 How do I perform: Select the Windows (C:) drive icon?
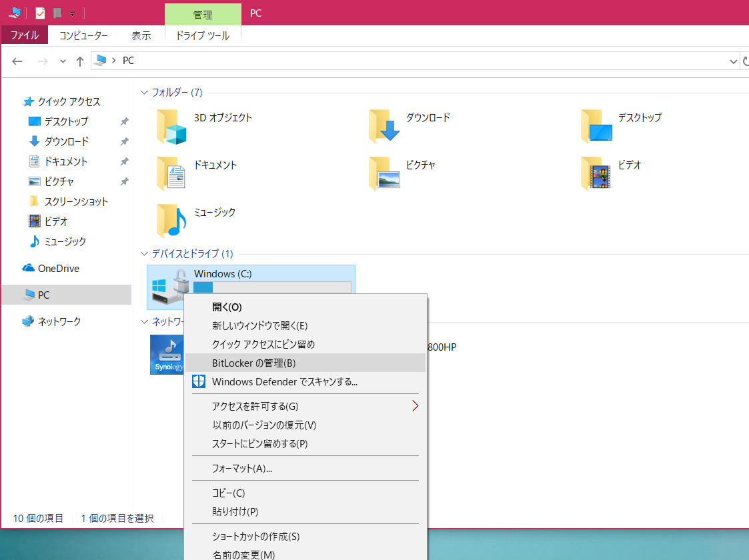(171, 287)
